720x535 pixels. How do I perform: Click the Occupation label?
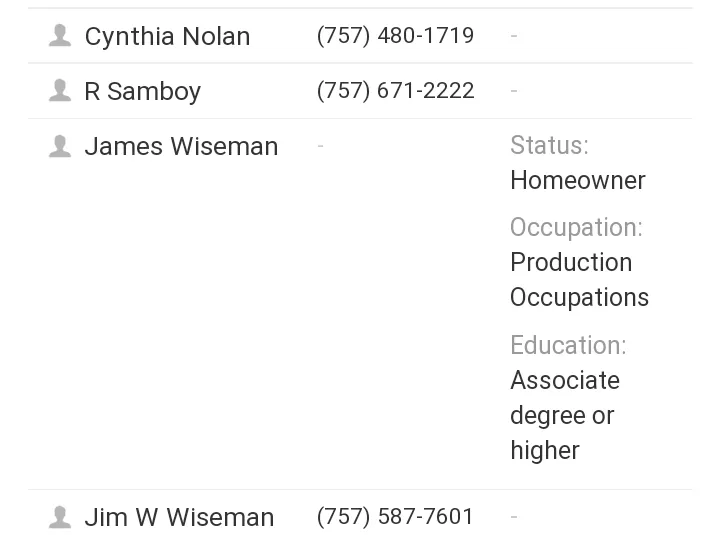(x=577, y=227)
